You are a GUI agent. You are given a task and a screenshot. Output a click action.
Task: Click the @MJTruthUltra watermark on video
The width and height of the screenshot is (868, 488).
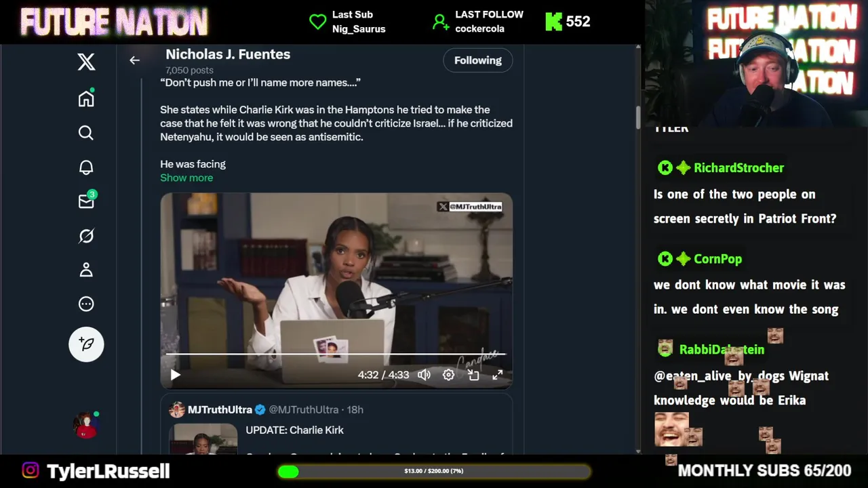click(470, 206)
